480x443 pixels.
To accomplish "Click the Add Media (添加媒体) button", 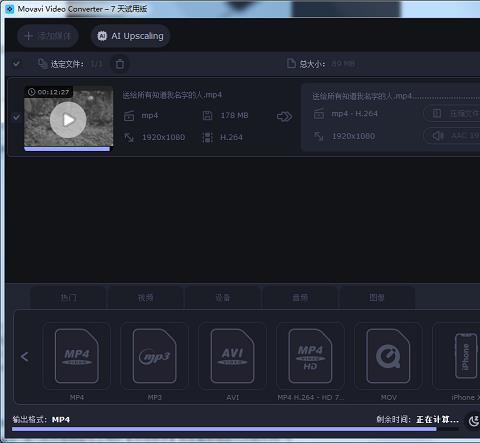I will (48, 36).
